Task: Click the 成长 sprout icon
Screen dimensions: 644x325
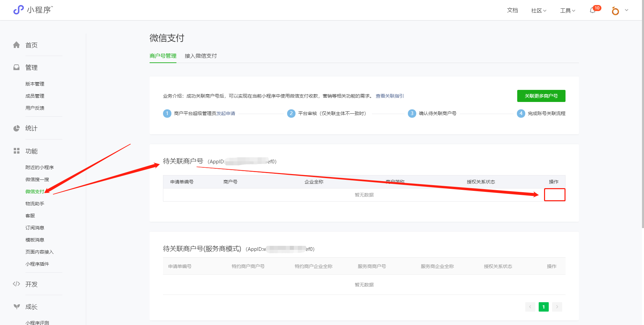Action: coord(16,307)
